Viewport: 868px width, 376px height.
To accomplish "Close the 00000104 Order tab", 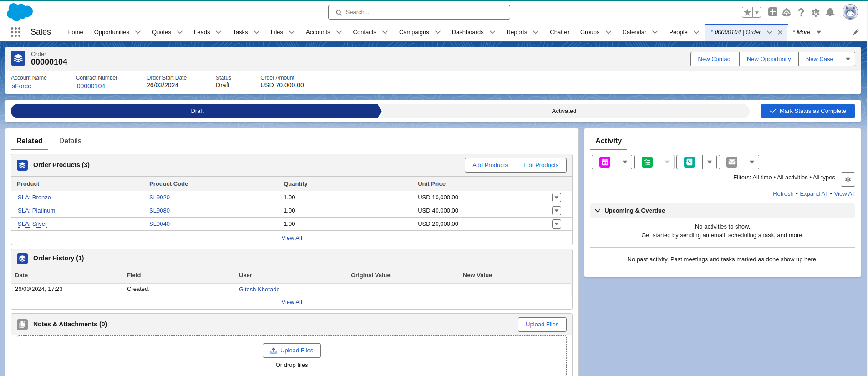I will pyautogui.click(x=780, y=32).
